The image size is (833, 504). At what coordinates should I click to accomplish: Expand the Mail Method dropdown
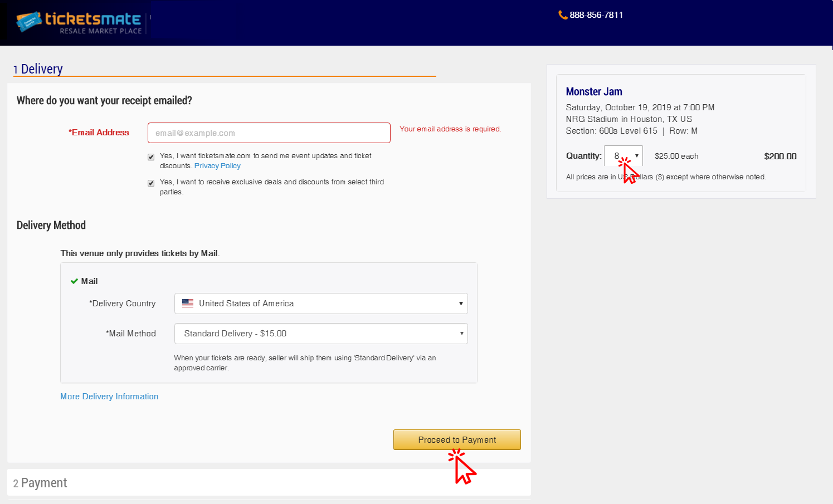(321, 334)
